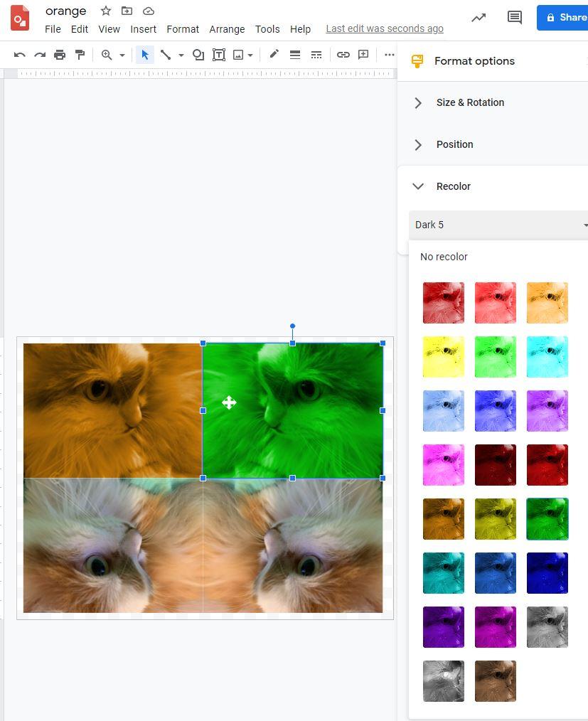Click the Add comment icon
This screenshot has height=721, width=588.
click(x=363, y=55)
